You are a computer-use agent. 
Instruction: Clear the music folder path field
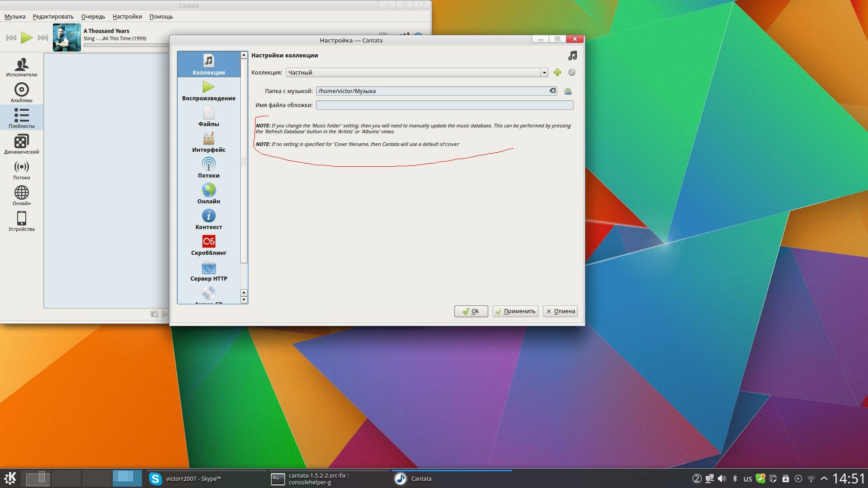coord(552,91)
